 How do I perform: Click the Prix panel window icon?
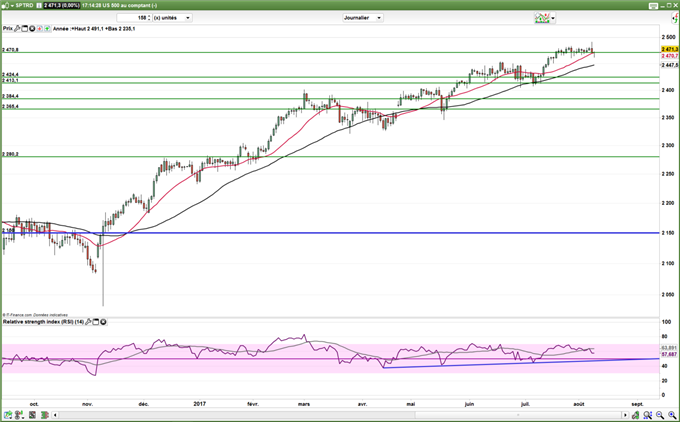click(25, 29)
